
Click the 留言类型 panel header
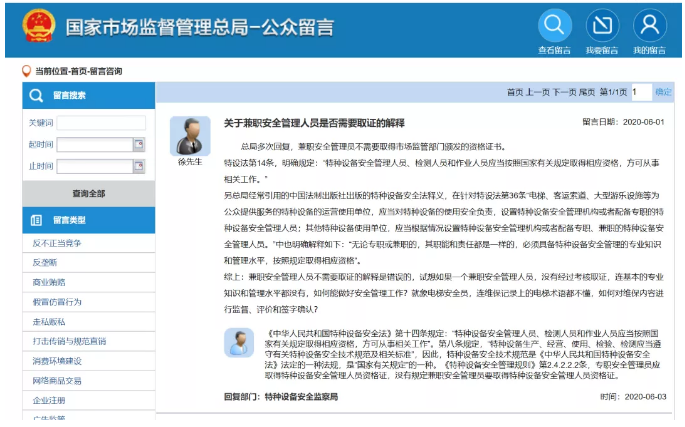pyautogui.click(x=89, y=220)
